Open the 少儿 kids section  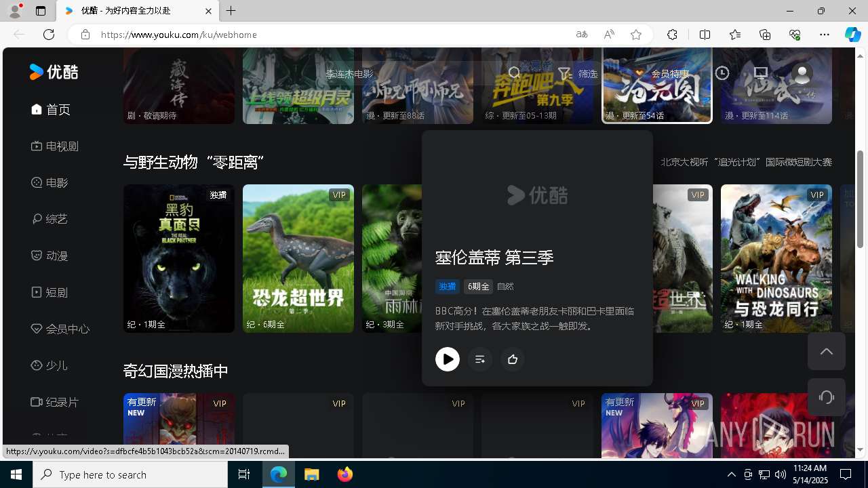click(50, 365)
